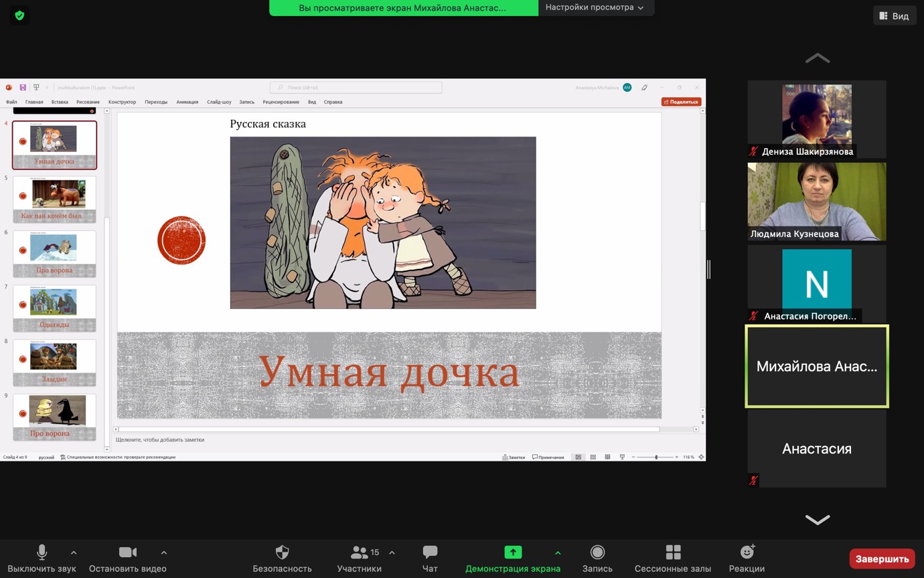Open the Главная ribbon tab

pyautogui.click(x=34, y=102)
